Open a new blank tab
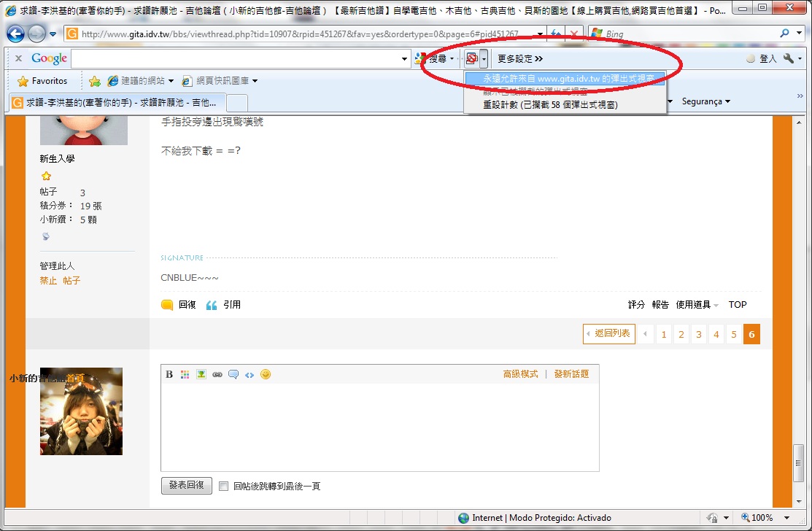The width and height of the screenshot is (812, 531). coord(236,103)
